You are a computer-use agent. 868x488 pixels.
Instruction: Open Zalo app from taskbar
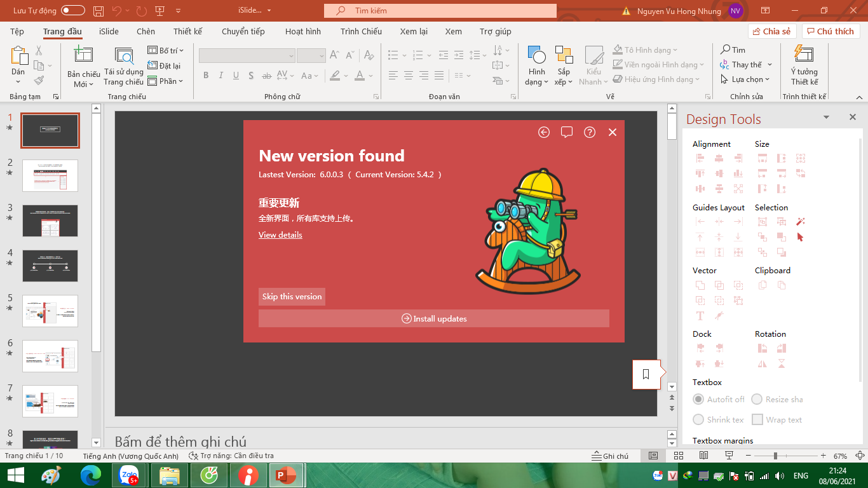(x=129, y=475)
